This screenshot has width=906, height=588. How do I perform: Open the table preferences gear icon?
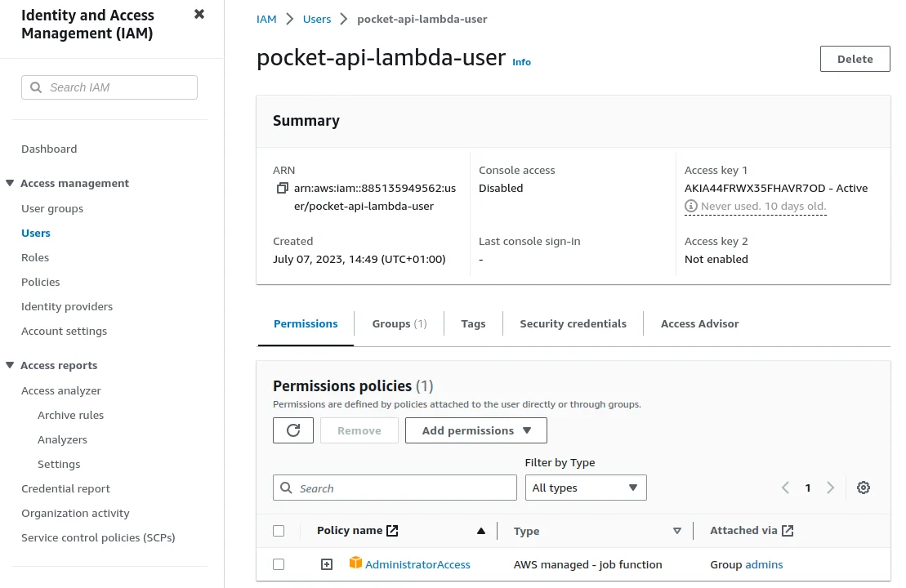tap(864, 488)
